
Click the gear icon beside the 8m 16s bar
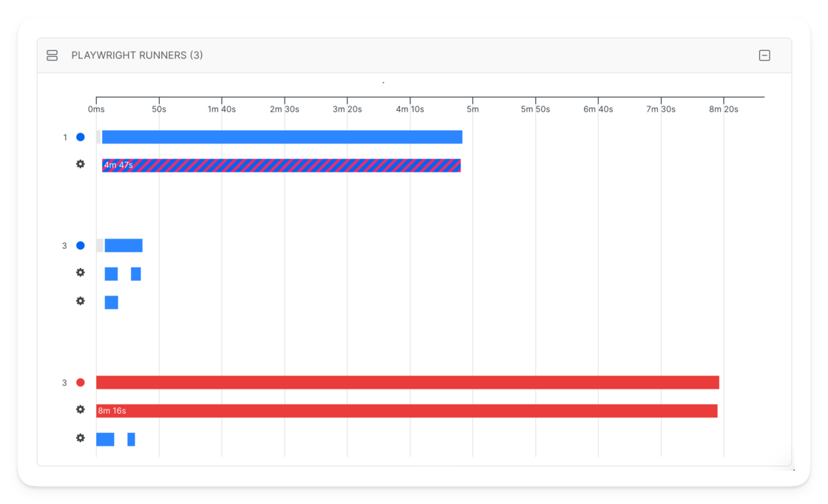point(81,409)
